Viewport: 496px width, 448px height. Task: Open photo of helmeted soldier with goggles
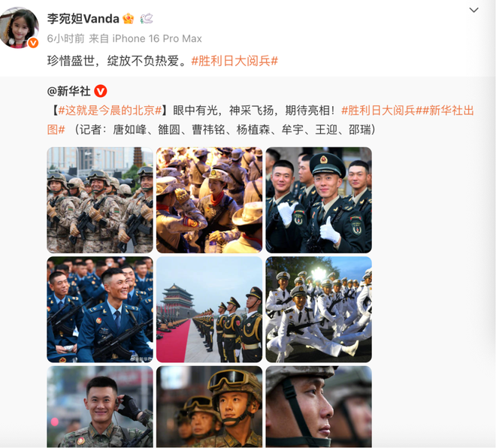coord(210,407)
